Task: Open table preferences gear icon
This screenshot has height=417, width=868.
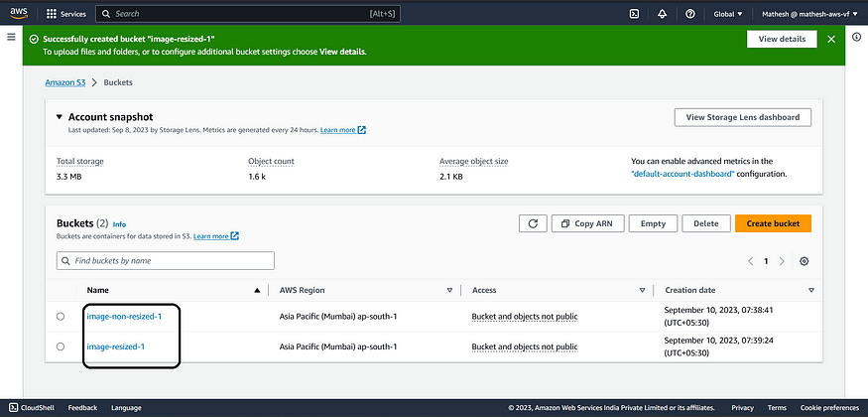Action: 805,261
